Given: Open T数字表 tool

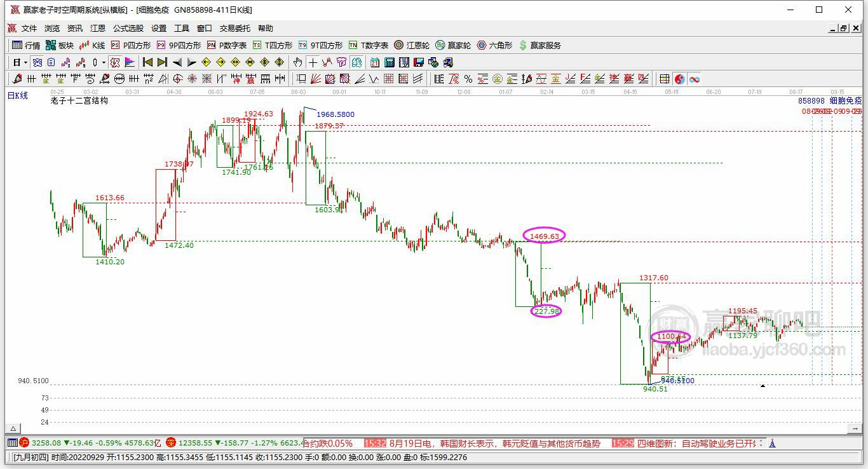Looking at the screenshot, I should 369,45.
